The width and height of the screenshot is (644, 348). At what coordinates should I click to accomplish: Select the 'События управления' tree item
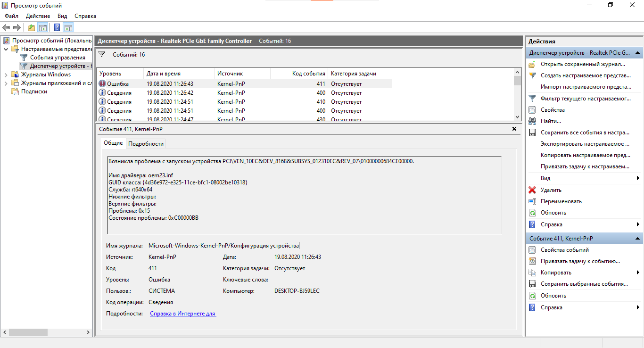tap(58, 58)
